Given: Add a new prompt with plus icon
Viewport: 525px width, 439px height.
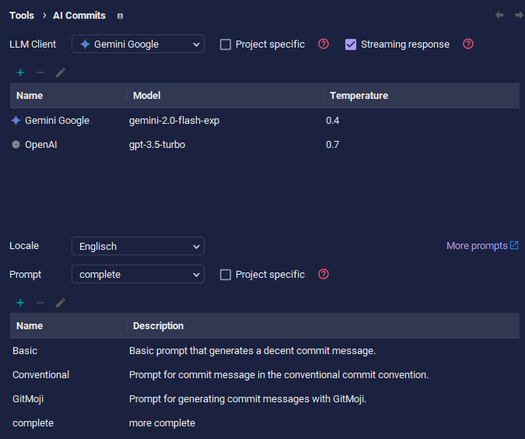Looking at the screenshot, I should point(20,303).
